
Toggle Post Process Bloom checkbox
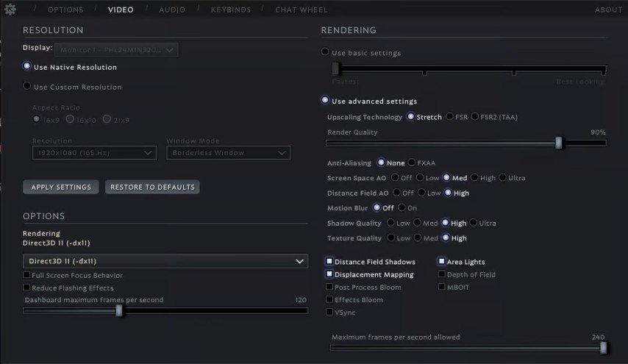click(330, 287)
